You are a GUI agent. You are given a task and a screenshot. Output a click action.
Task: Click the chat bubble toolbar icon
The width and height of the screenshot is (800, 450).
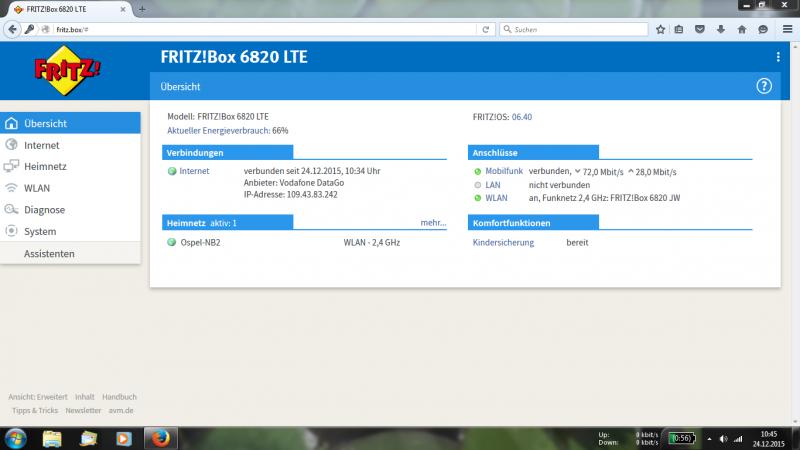coord(763,30)
